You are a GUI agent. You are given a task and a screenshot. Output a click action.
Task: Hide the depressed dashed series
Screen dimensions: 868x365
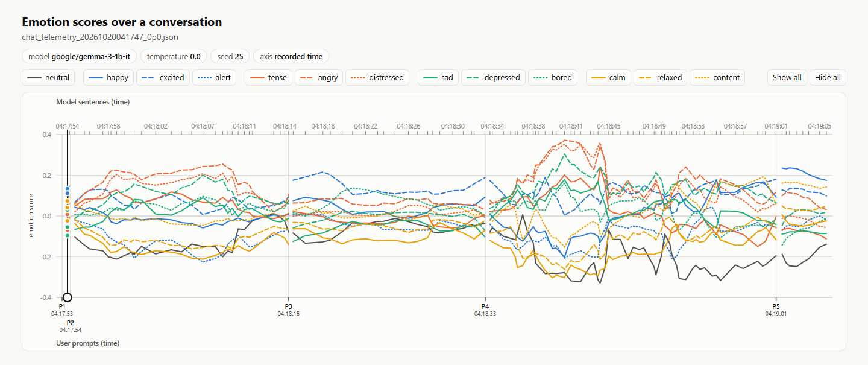[494, 77]
